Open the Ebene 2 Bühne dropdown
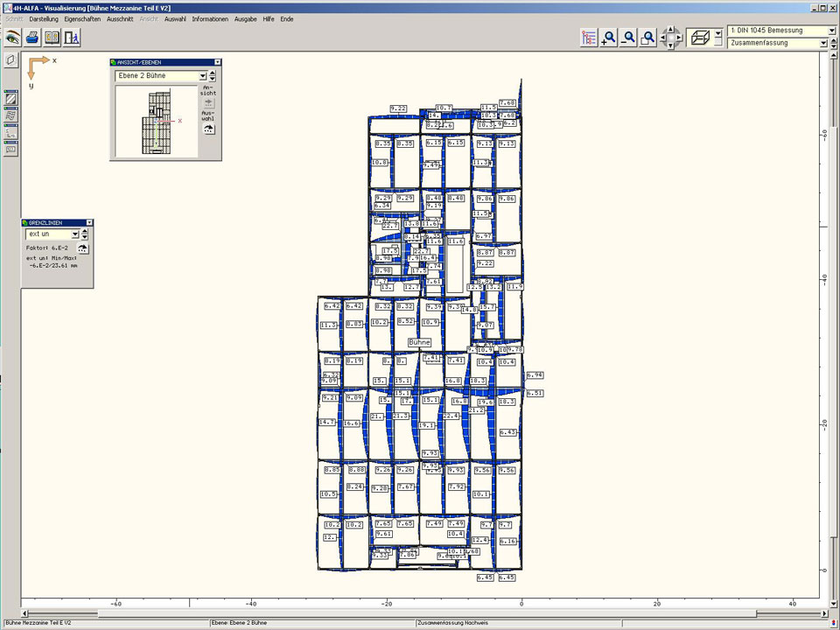Screen dimensions: 840x630 click(200, 76)
